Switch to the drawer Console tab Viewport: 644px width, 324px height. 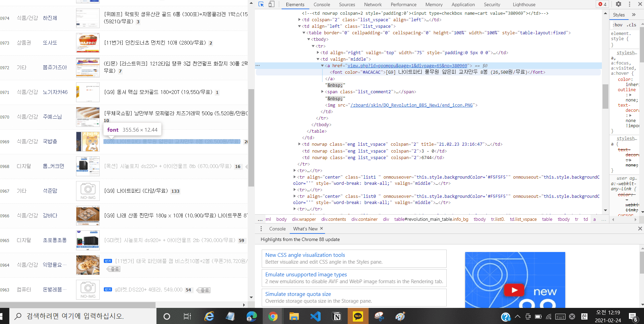coord(277,229)
